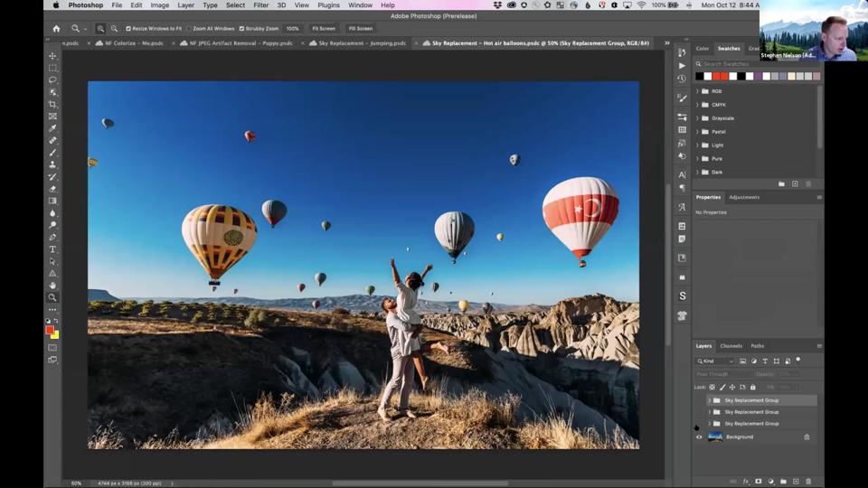This screenshot has height=488, width=868.
Task: Select the Lasso tool
Action: [52, 80]
